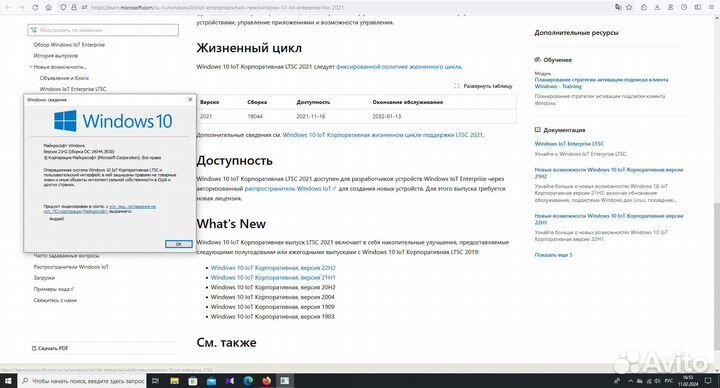Open the right-panel 'версия 21H2' doc link
Image resolution: width=720 pixels, height=388 pixels.
[608, 173]
